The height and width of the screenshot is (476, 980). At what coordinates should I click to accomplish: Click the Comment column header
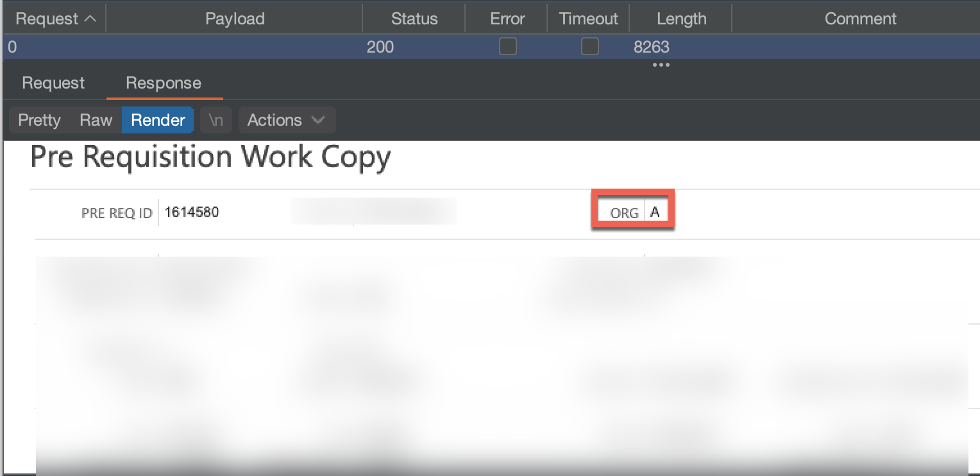pyautogui.click(x=860, y=19)
